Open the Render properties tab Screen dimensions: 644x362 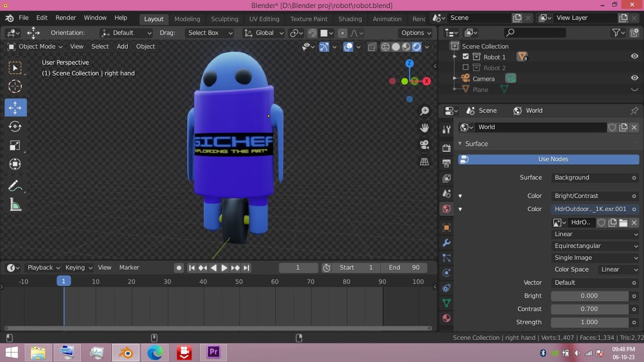pyautogui.click(x=446, y=148)
